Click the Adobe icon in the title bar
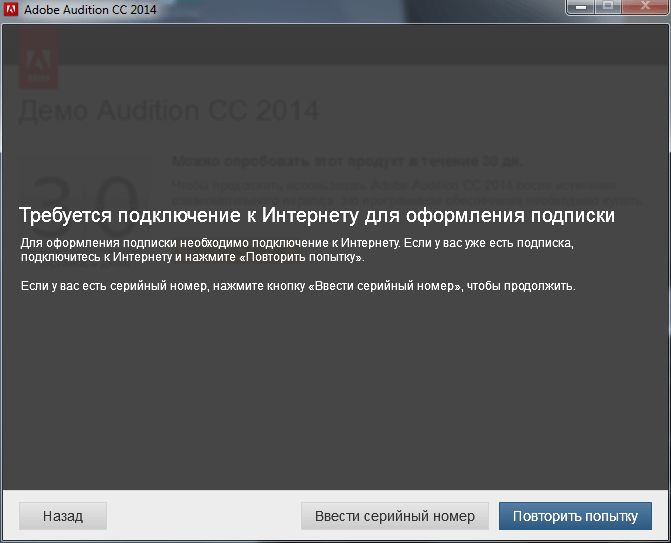The image size is (671, 543). [11, 9]
